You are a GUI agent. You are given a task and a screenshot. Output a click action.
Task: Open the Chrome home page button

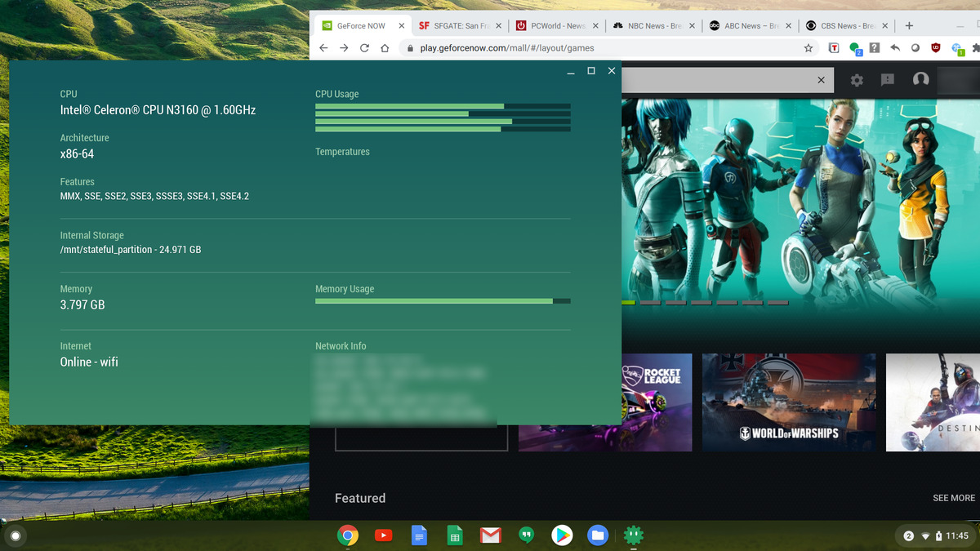click(x=385, y=48)
